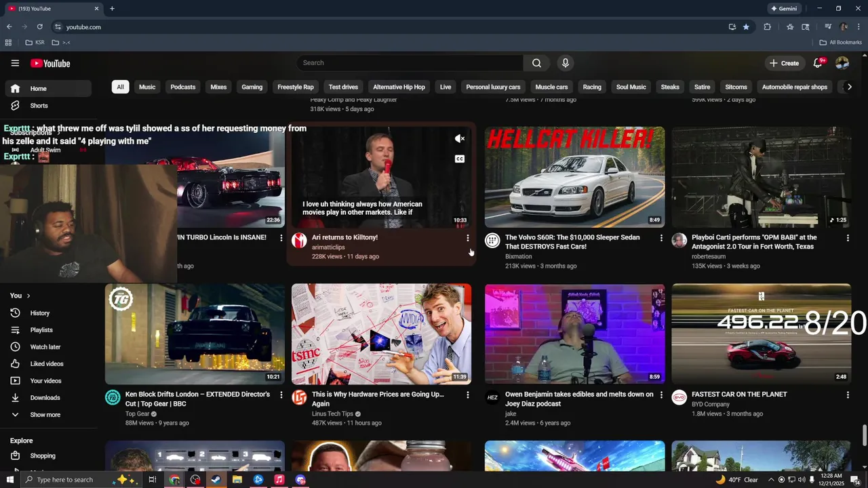Go to Home in sidebar

click(48, 89)
